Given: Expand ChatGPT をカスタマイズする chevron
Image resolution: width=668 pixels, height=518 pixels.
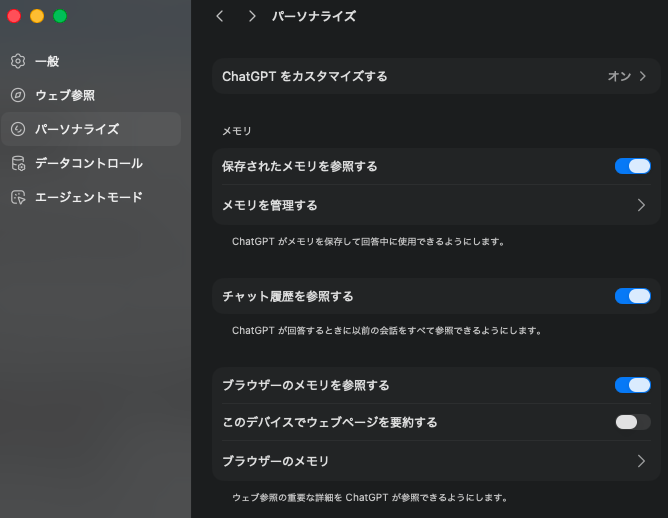Looking at the screenshot, I should click(642, 76).
